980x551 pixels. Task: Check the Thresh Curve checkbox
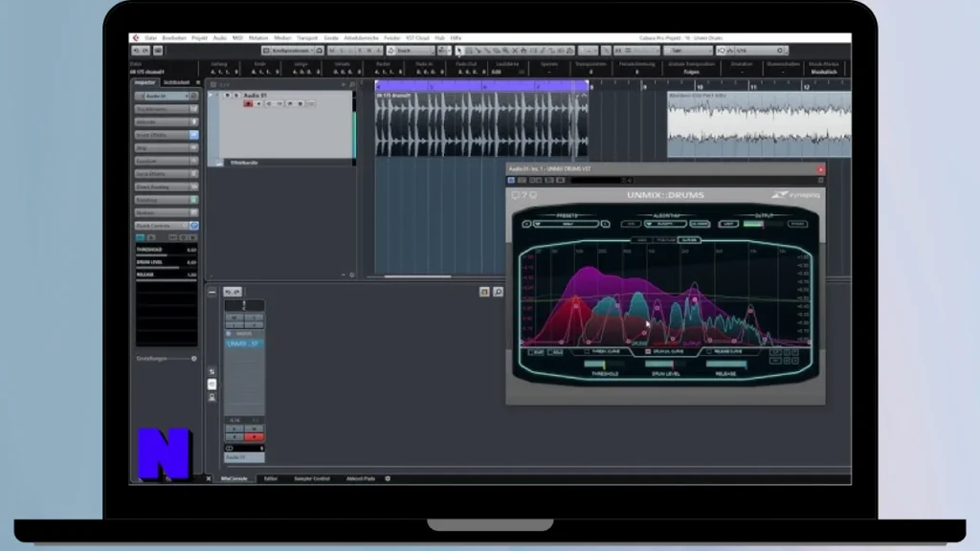587,352
